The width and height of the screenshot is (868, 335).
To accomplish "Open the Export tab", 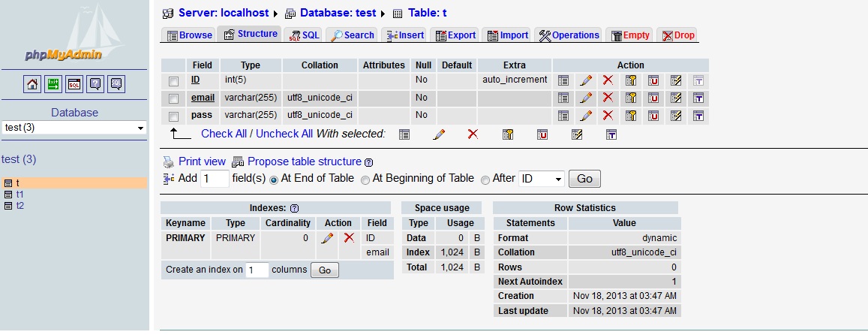I will pos(455,35).
